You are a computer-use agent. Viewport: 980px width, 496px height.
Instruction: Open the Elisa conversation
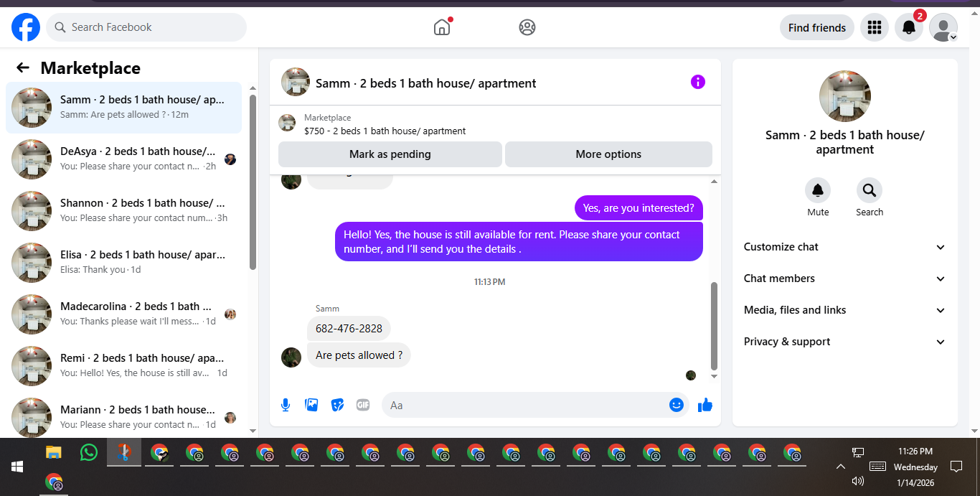pyautogui.click(x=123, y=262)
